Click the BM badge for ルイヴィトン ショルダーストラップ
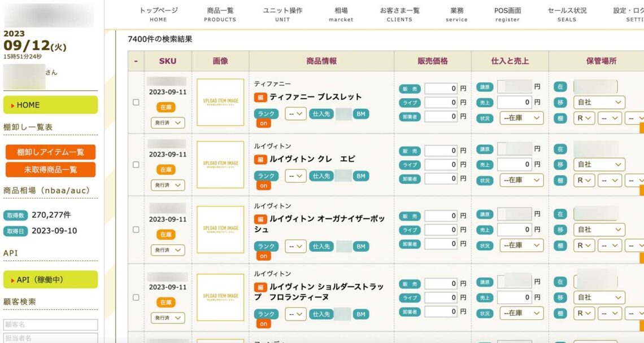The height and width of the screenshot is (343, 644). (361, 314)
